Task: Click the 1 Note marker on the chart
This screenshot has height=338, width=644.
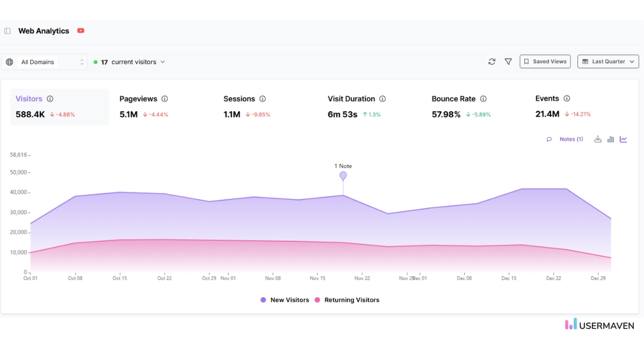Action: (x=343, y=174)
